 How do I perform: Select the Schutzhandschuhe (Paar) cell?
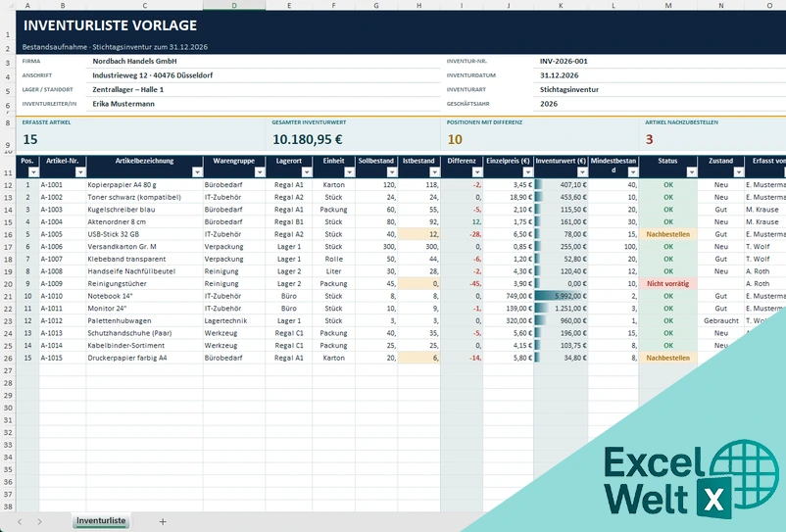(144, 333)
